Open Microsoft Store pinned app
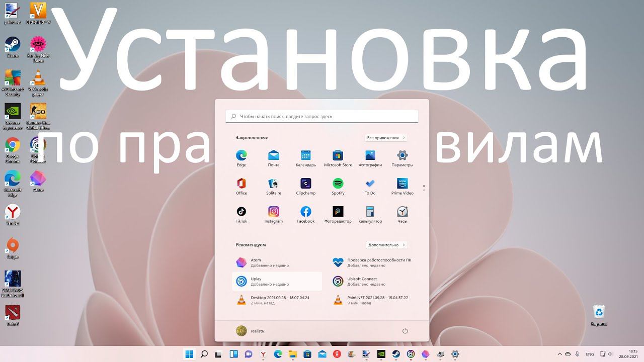 (x=338, y=158)
